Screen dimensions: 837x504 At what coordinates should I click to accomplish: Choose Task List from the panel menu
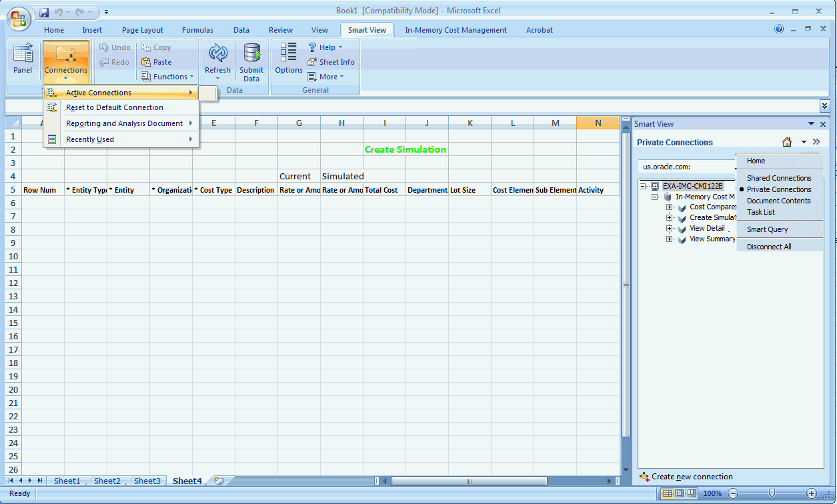[761, 212]
